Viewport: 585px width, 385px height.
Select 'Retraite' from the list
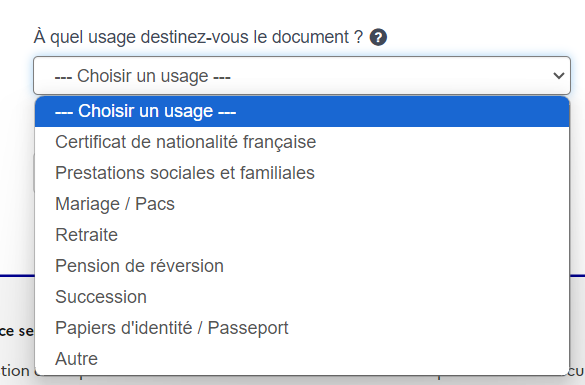302,235
